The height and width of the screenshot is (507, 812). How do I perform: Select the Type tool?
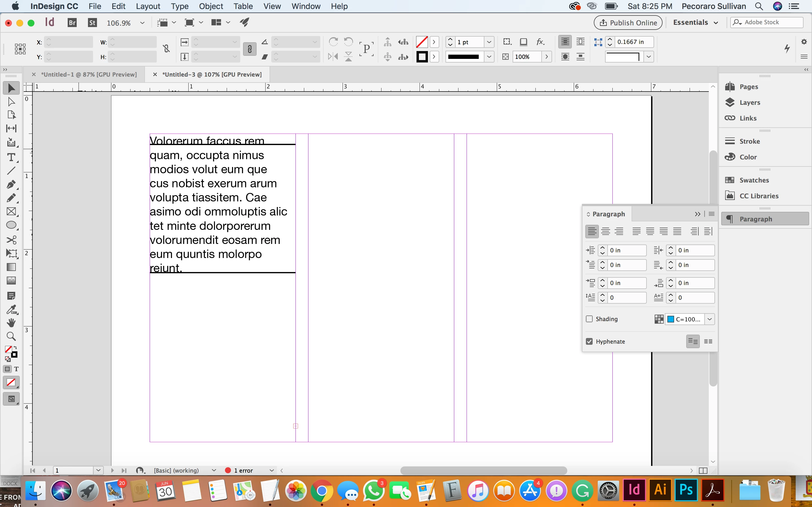[11, 157]
